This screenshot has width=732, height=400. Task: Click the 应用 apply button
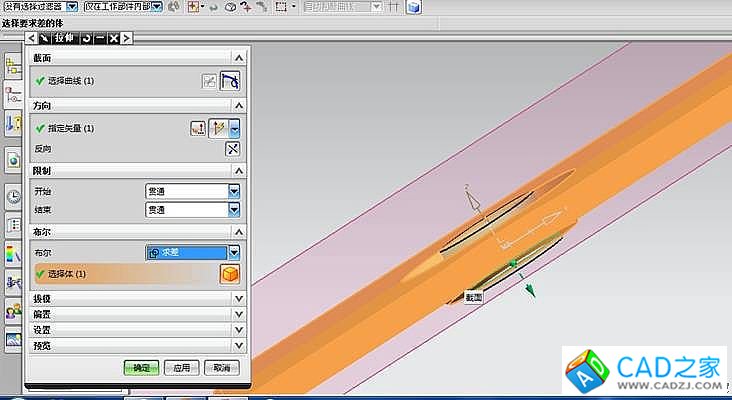(x=181, y=367)
